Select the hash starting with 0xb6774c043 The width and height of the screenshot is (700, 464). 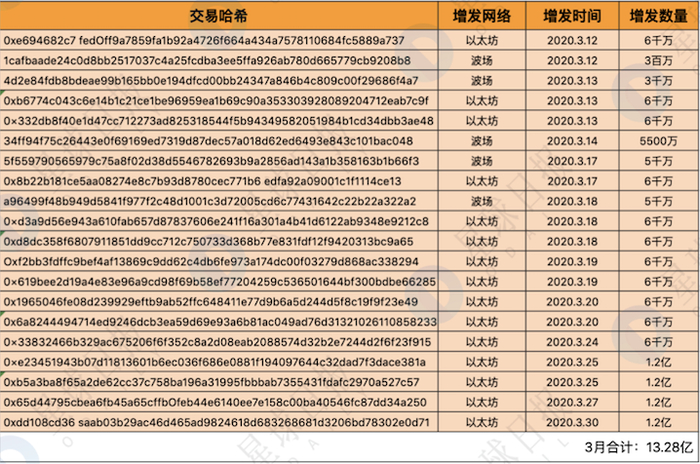(216, 101)
